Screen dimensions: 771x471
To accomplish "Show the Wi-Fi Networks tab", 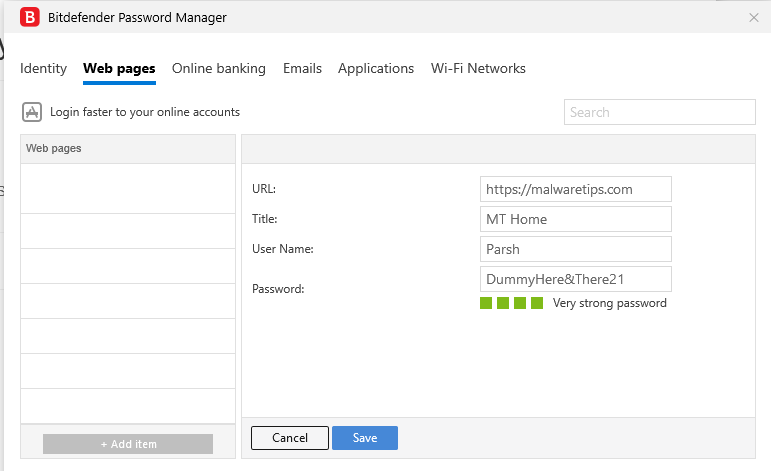I will click(x=478, y=69).
